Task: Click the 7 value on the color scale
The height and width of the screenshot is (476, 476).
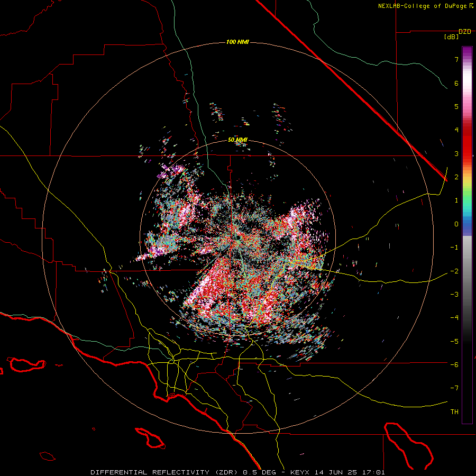Action: 456,59
